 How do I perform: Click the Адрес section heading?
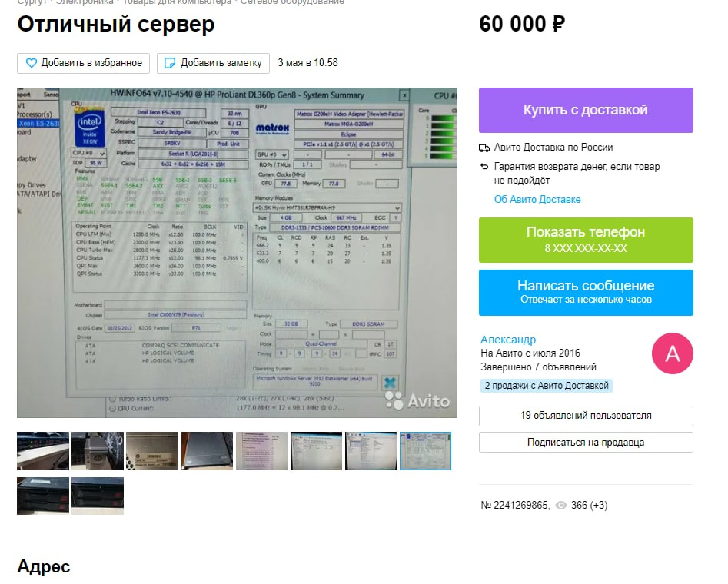(x=44, y=567)
